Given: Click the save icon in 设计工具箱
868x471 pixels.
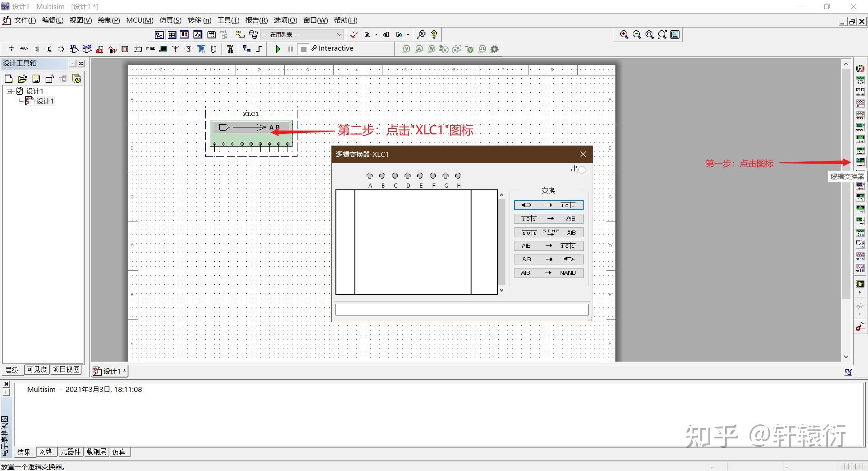Looking at the screenshot, I should click(36, 79).
